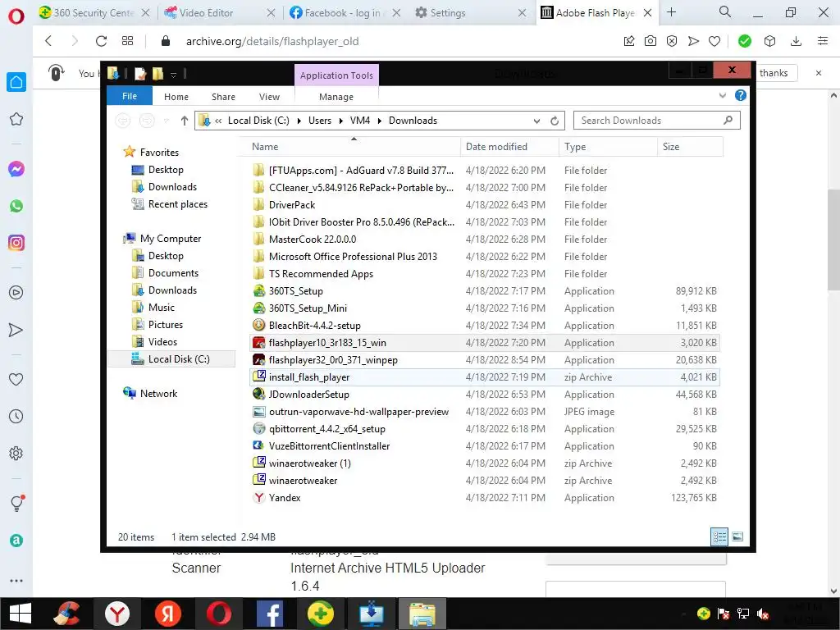This screenshot has height=630, width=840.
Task: Open the Opera downloads icon
Action: coord(796,41)
